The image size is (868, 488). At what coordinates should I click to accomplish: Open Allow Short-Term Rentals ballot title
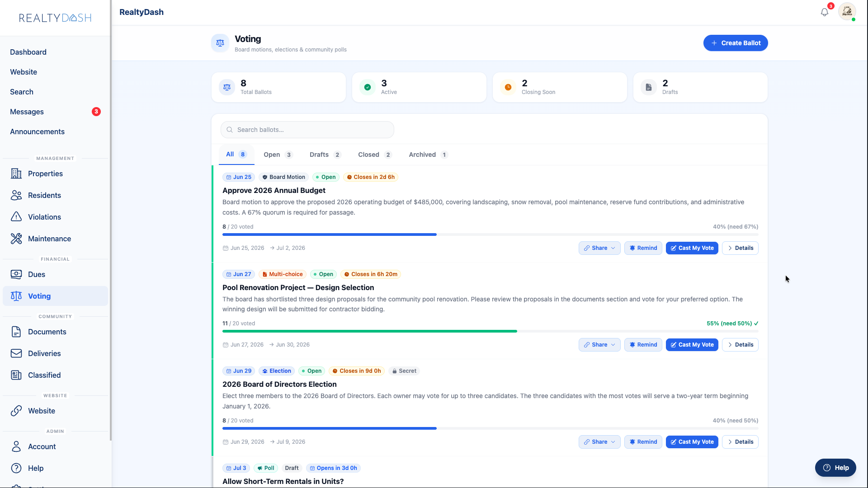pyautogui.click(x=283, y=481)
